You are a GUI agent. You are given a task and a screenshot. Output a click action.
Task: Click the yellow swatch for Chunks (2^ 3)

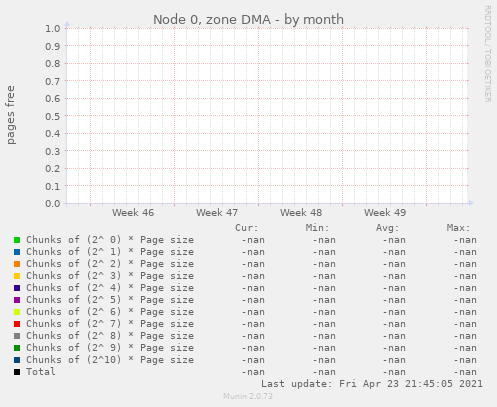[x=17, y=276]
